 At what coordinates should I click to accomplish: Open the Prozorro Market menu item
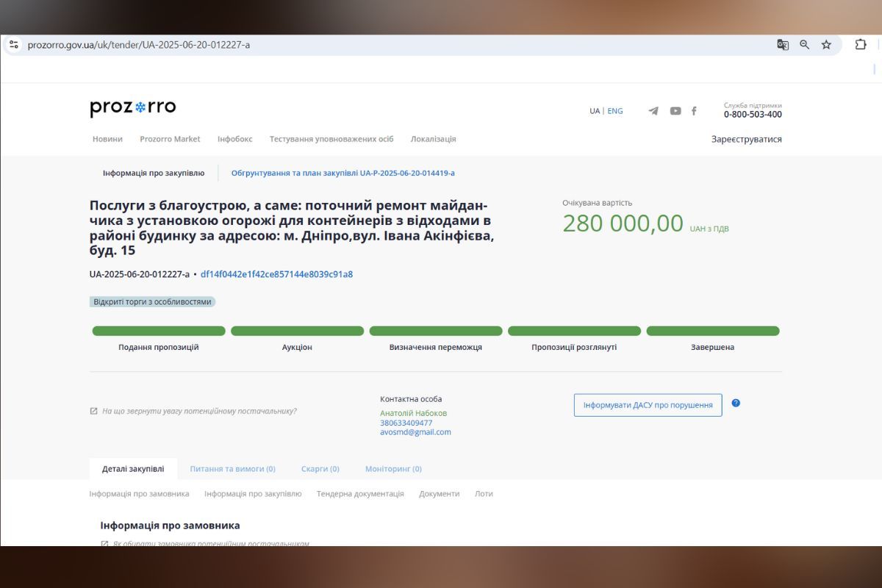click(170, 138)
